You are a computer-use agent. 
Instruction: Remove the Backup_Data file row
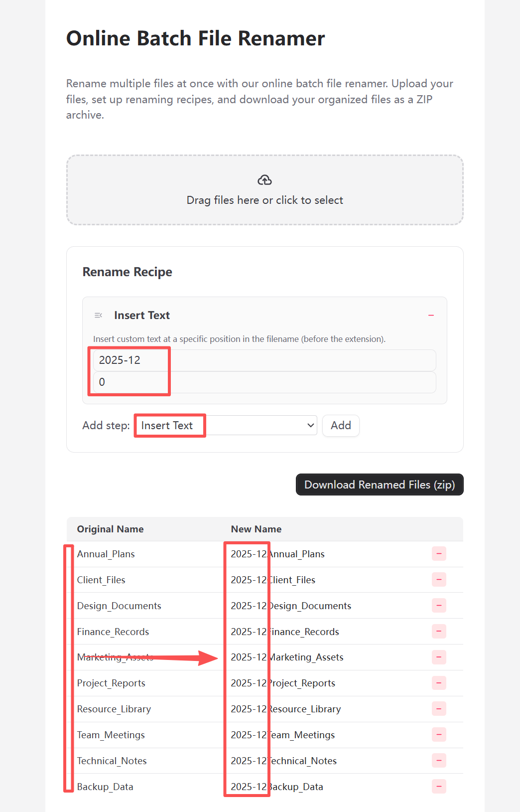pyautogui.click(x=439, y=787)
